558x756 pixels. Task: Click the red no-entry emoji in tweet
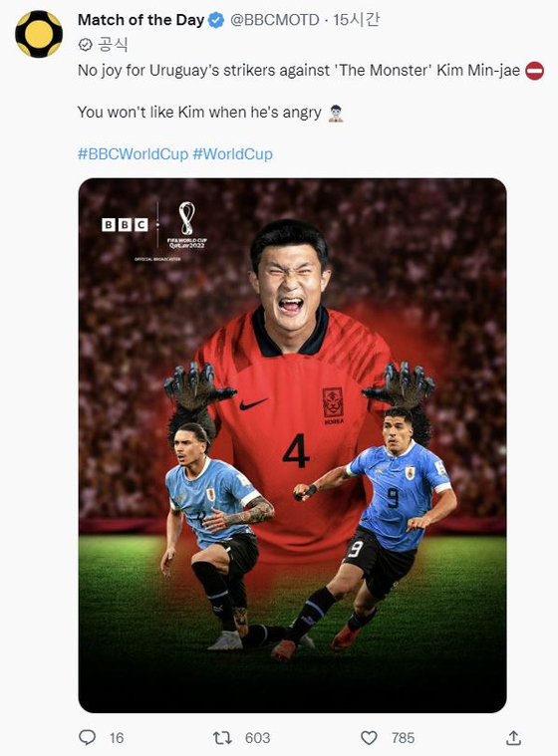(534, 71)
